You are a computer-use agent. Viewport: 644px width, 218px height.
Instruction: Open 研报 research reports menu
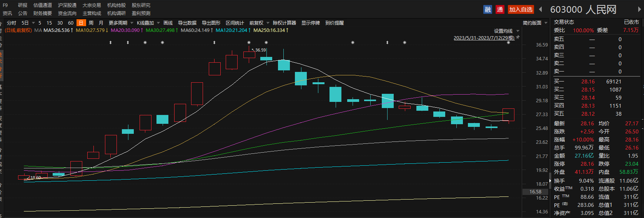point(23,5)
